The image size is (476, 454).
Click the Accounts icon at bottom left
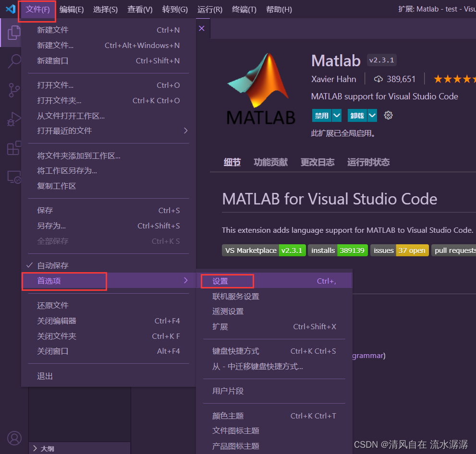coord(14,438)
